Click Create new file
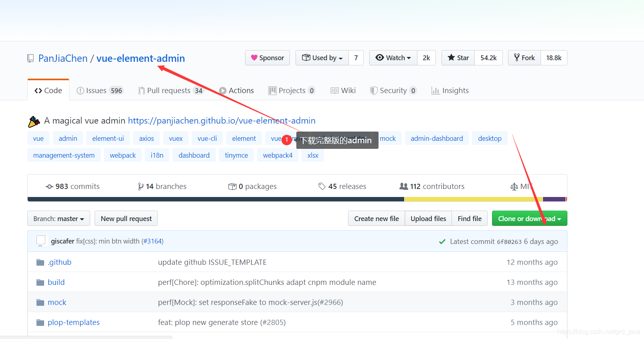The width and height of the screenshot is (644, 339). coord(377,218)
